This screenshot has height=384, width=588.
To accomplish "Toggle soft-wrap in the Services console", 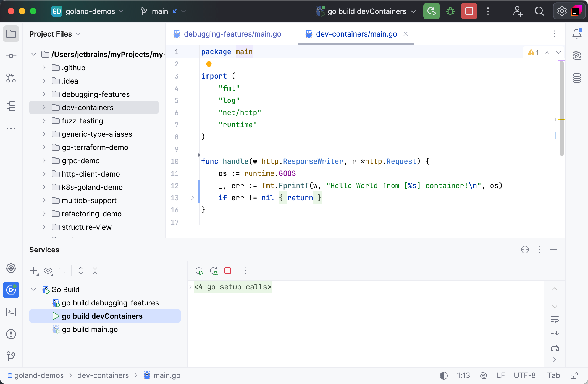I will click(x=555, y=320).
